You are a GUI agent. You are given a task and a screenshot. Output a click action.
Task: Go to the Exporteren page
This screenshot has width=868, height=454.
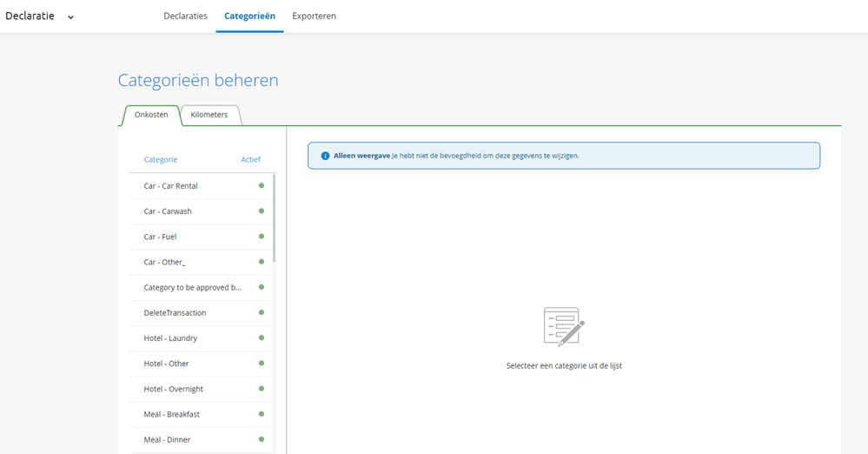[x=314, y=17]
